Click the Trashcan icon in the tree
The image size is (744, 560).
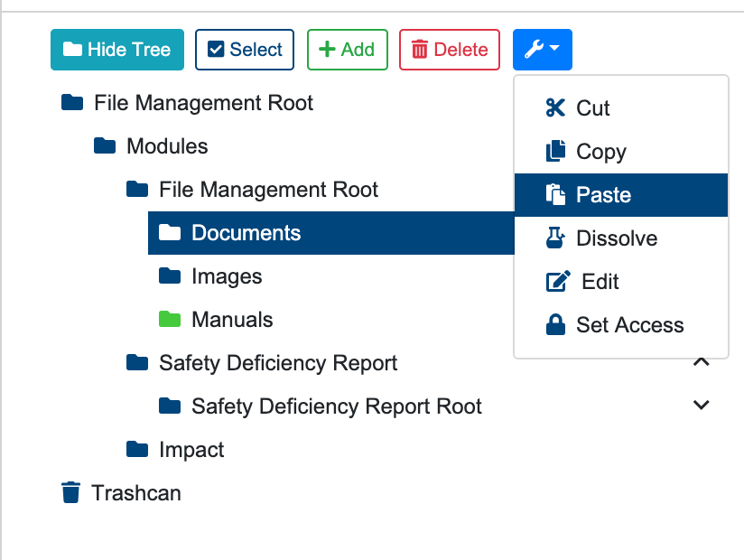[x=70, y=492]
